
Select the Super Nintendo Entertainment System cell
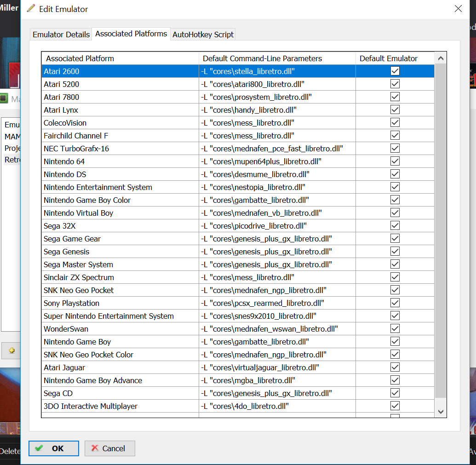click(x=120, y=316)
